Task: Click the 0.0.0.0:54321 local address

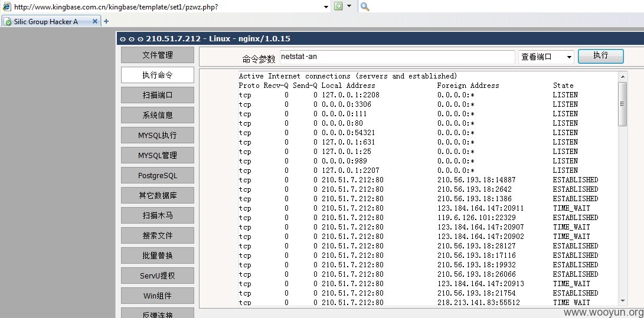Action: point(348,133)
